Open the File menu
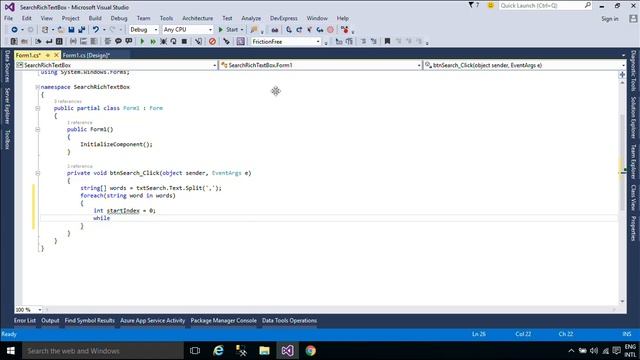Image resolution: width=640 pixels, height=360 pixels. coord(9,18)
